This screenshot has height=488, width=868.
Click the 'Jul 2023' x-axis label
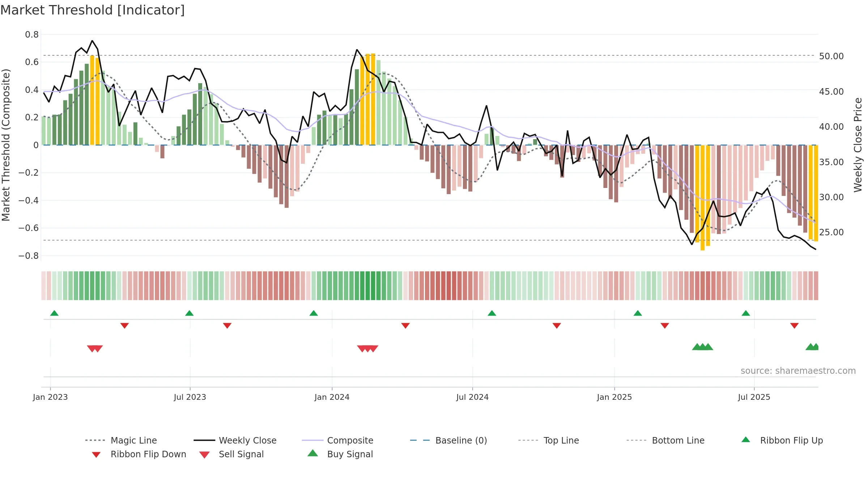[x=190, y=397]
